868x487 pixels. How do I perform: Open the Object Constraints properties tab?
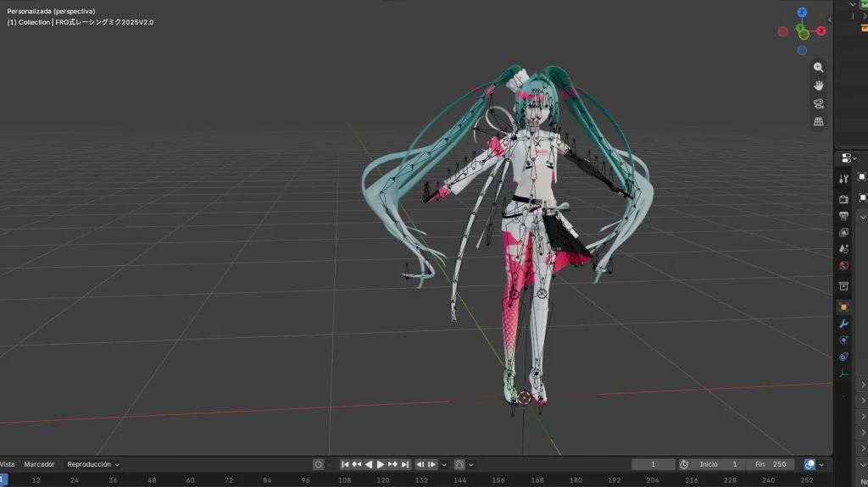pos(843,357)
